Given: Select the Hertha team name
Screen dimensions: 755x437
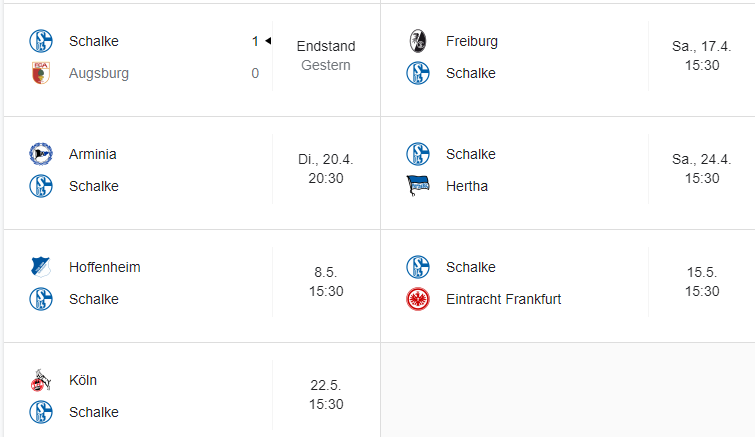Looking at the screenshot, I should (467, 186).
